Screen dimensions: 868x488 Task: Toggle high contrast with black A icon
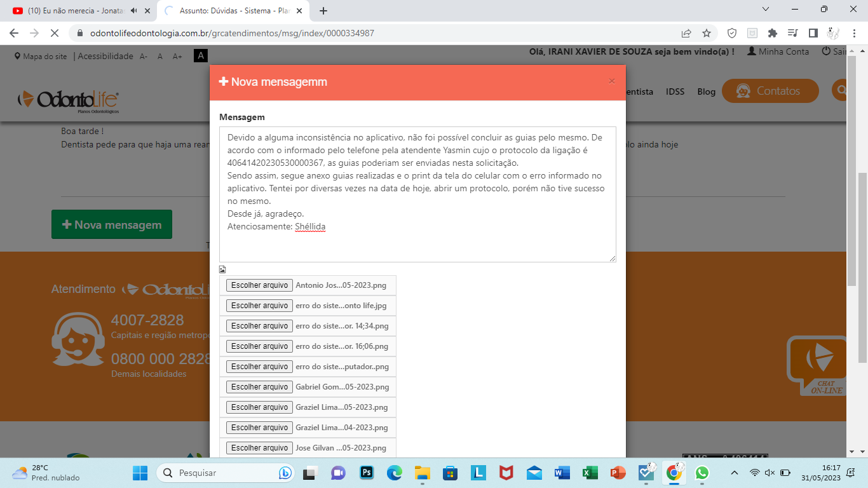click(201, 56)
